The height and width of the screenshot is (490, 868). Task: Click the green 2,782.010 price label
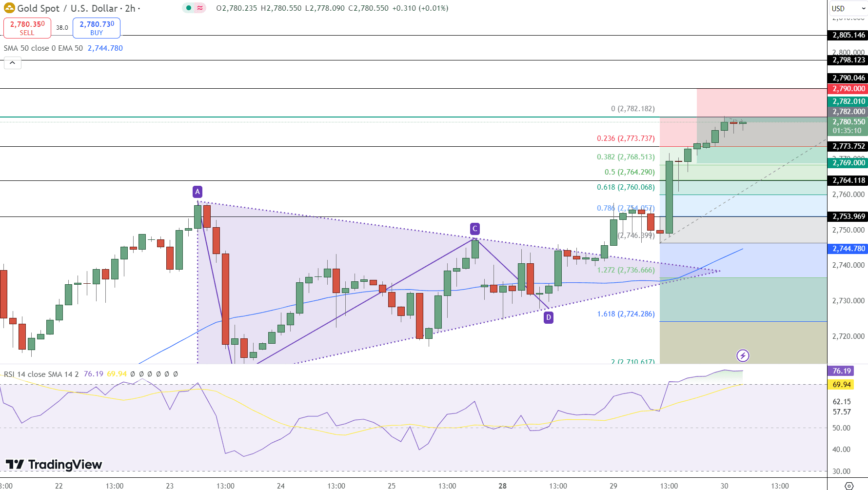click(x=848, y=101)
